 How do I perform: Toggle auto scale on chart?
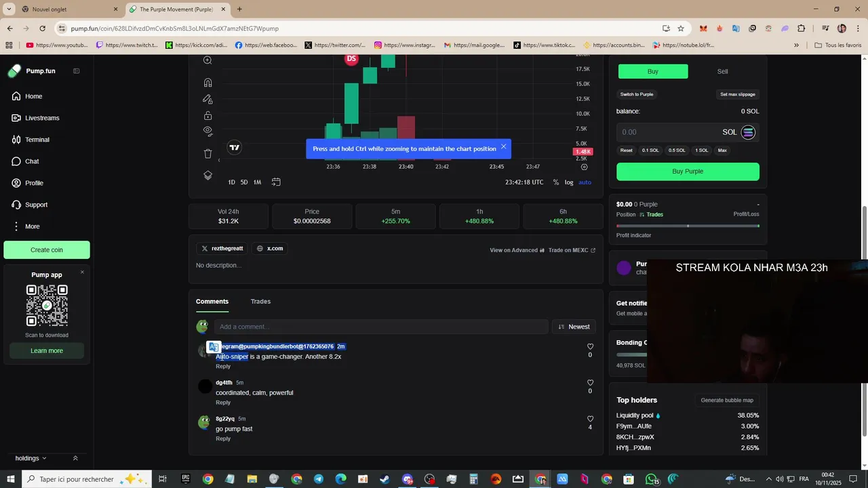coord(585,182)
